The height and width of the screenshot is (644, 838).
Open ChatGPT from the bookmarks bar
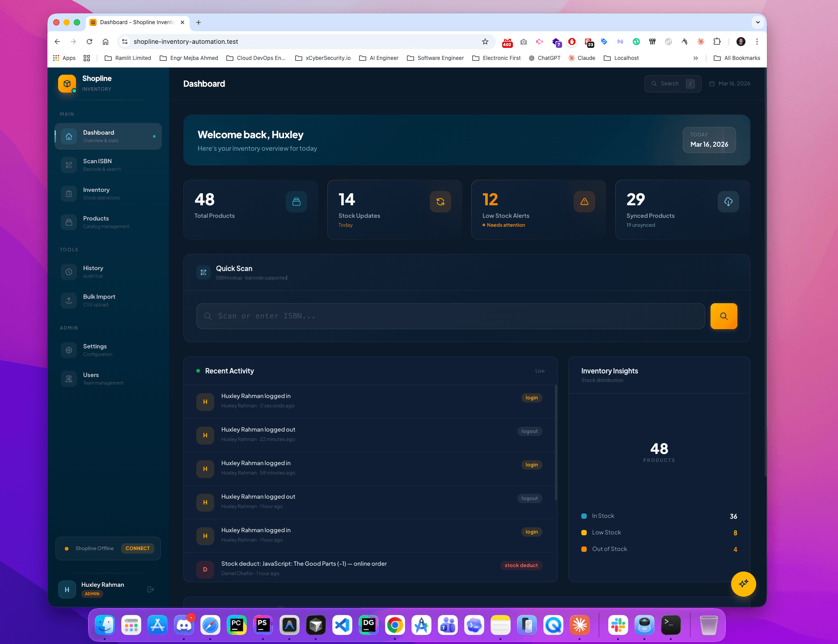pyautogui.click(x=545, y=58)
